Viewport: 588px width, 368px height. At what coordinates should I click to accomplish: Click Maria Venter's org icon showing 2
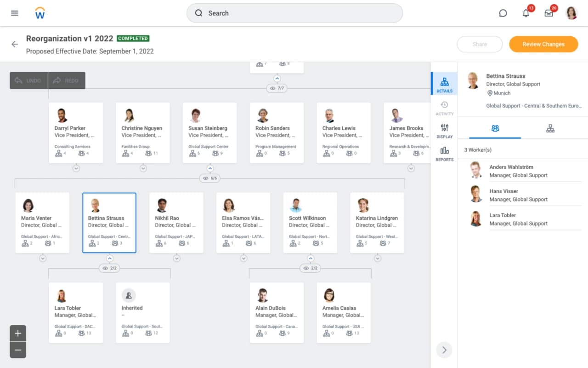tap(25, 243)
